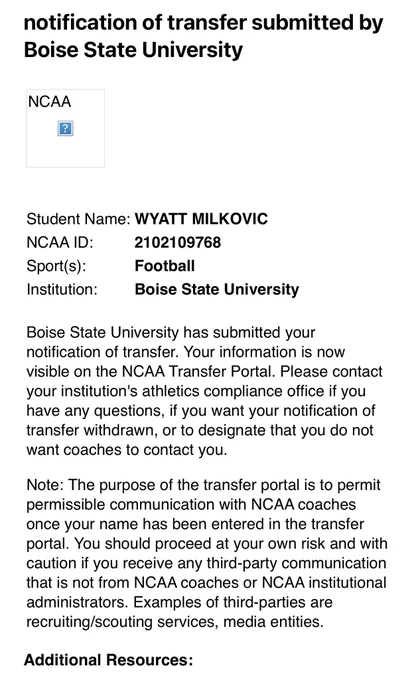Image resolution: width=418 pixels, height=680 pixels.
Task: Click the NCAA logo alt text
Action: tap(49, 101)
